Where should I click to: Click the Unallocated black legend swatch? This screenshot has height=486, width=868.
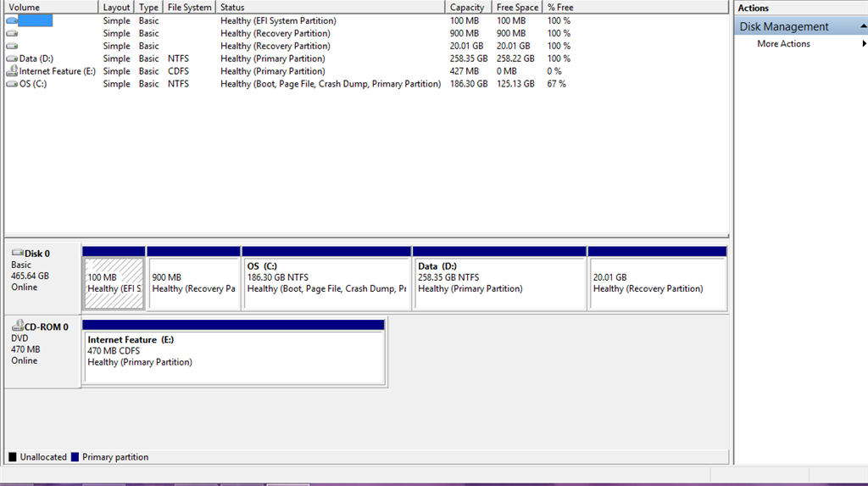coord(12,457)
